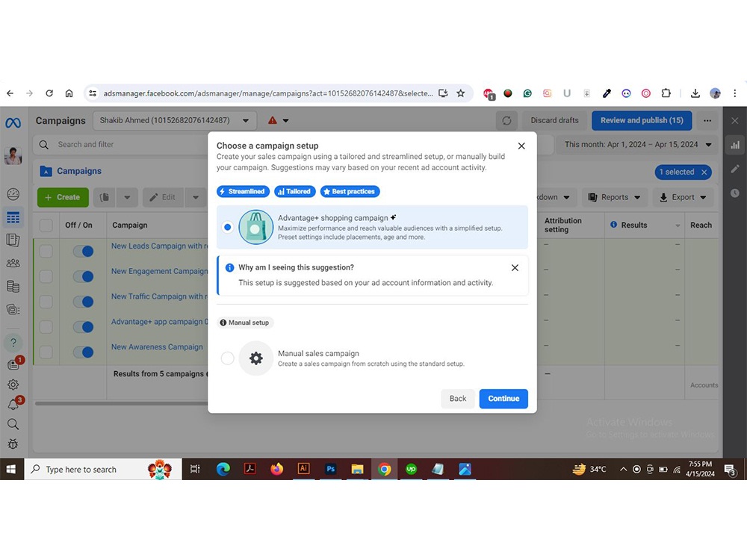Click Back in the dialog
Screen dimensions: 747x560
pyautogui.click(x=458, y=399)
